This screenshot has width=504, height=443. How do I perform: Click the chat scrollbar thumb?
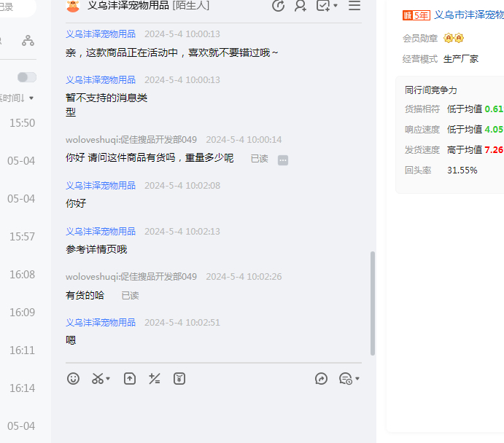point(373,303)
